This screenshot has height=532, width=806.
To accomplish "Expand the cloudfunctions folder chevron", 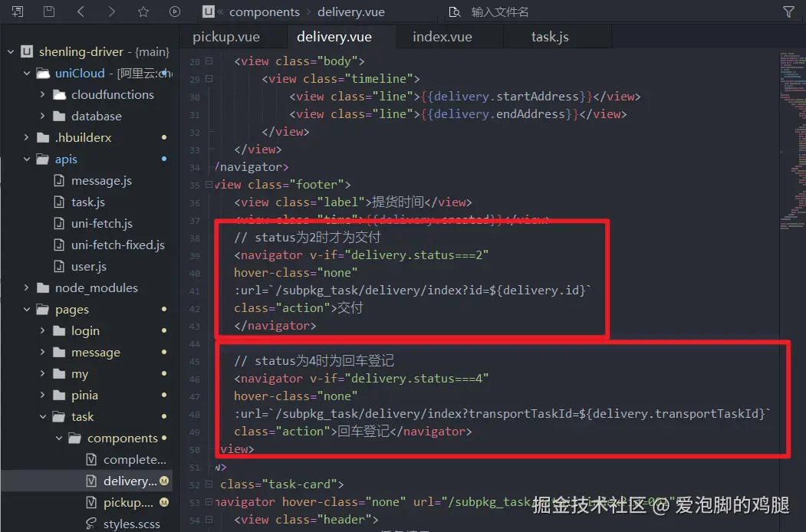I will 43,95.
